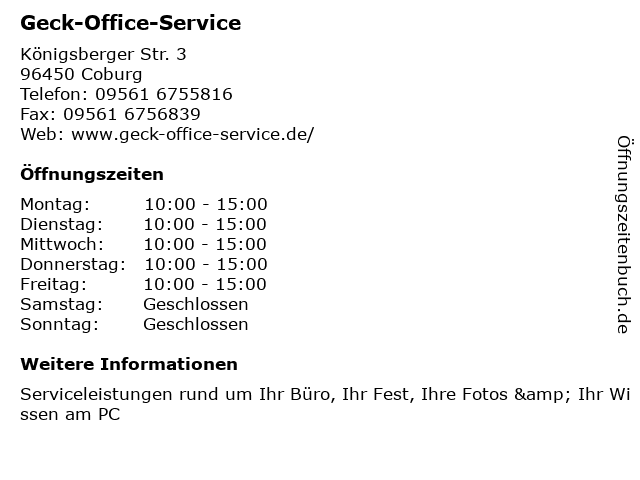The image size is (640, 480).
Task: Click the 'ssen am PC' text line
Action: (x=70, y=415)
